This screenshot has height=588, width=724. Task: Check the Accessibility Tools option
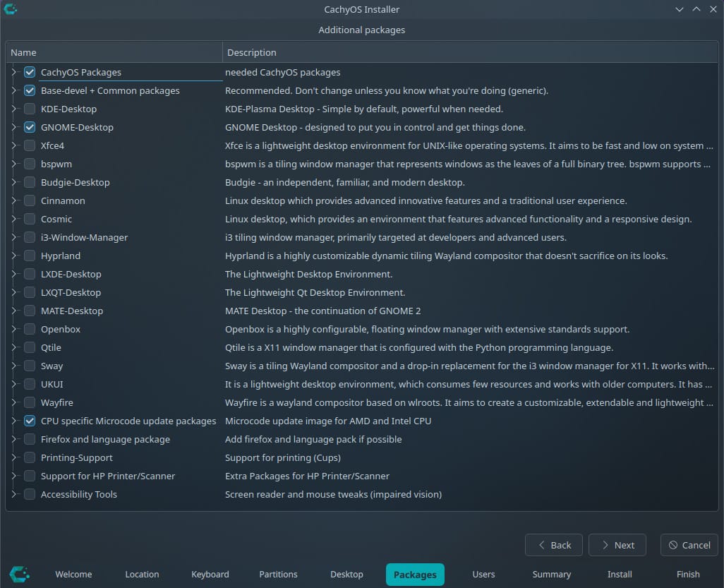[x=30, y=494]
